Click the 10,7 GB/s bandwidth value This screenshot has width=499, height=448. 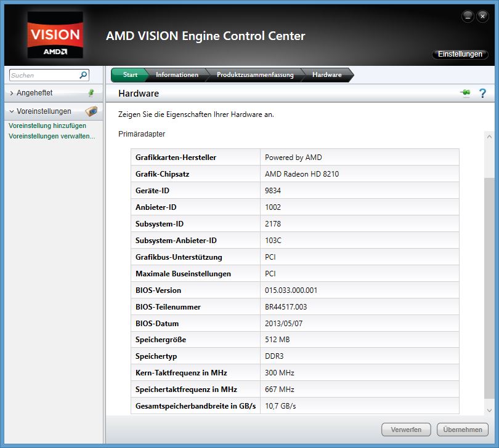tap(280, 406)
